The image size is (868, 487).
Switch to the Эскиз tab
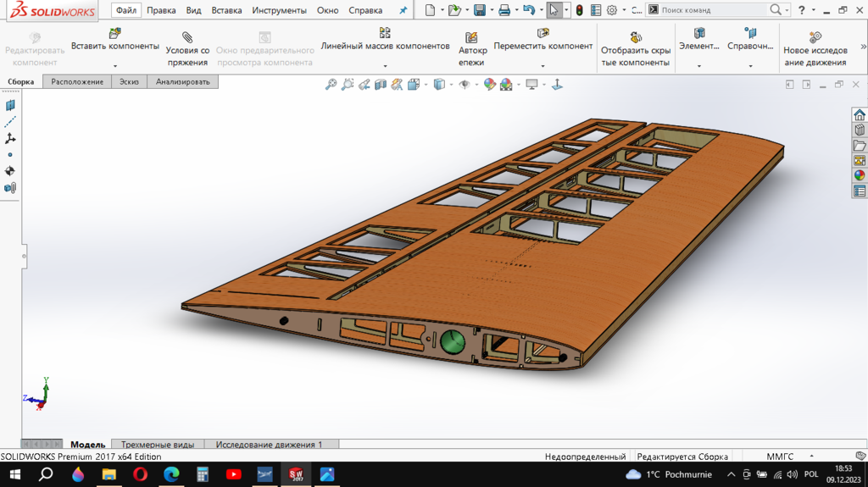click(129, 81)
